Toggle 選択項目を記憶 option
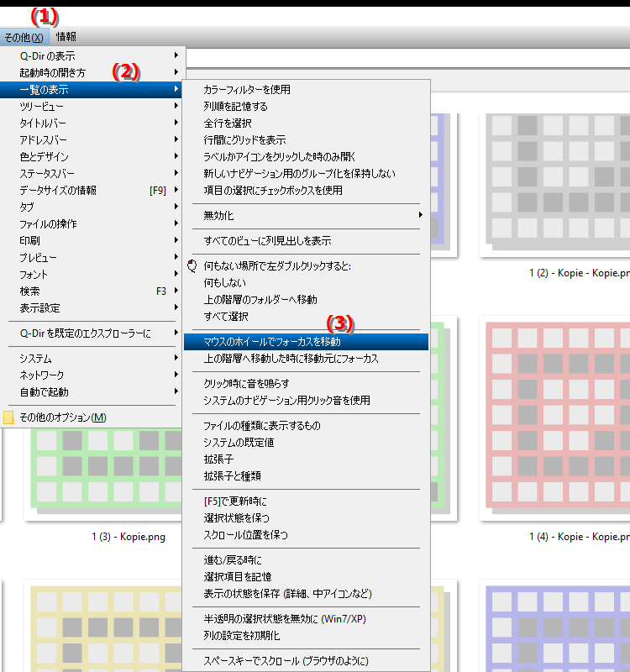The height and width of the screenshot is (672, 630). (306, 577)
